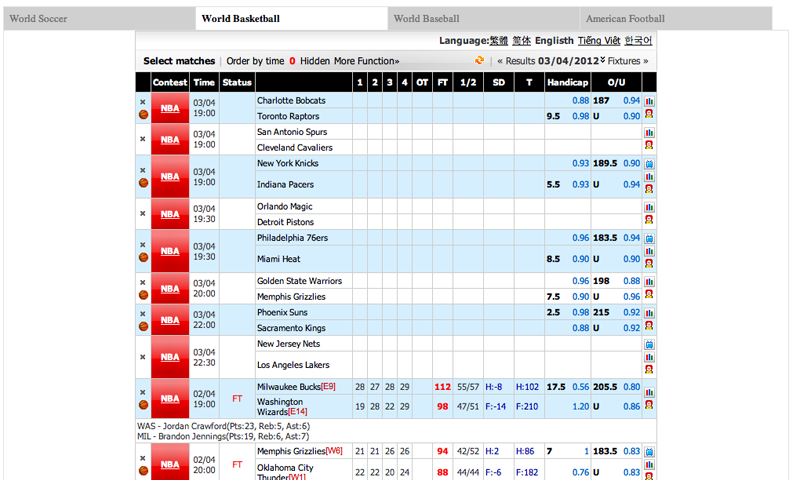
Task: Click the orange refresh icon beside Results
Action: pos(480,61)
